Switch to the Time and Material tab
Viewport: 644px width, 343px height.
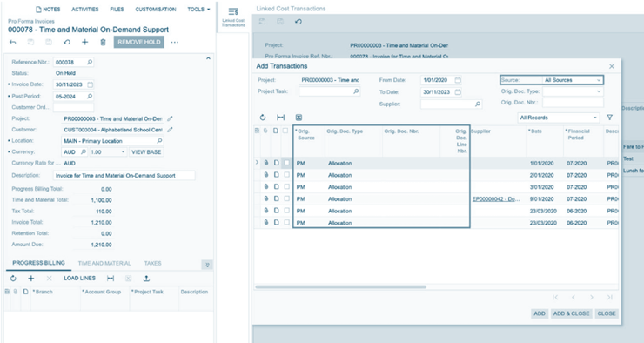(x=104, y=263)
